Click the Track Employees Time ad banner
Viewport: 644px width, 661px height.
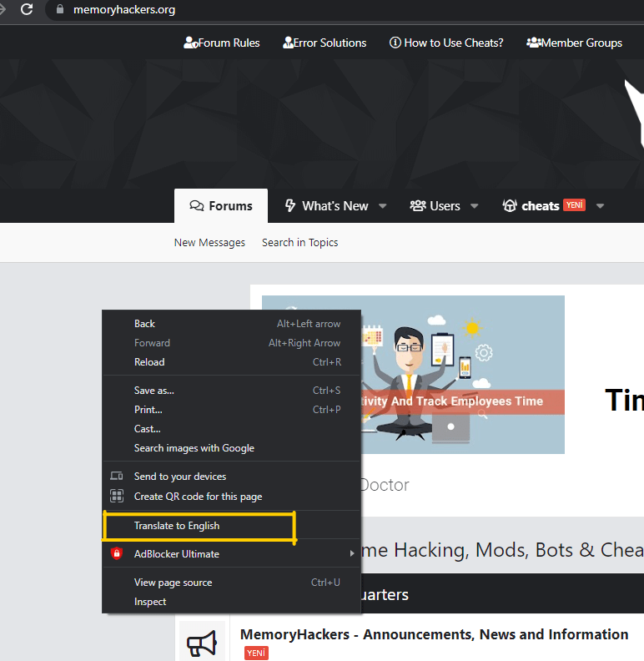click(x=462, y=375)
